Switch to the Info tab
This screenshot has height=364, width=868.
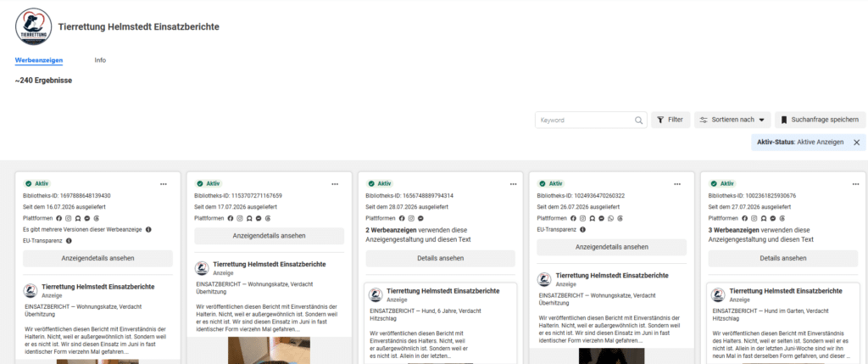pos(100,60)
